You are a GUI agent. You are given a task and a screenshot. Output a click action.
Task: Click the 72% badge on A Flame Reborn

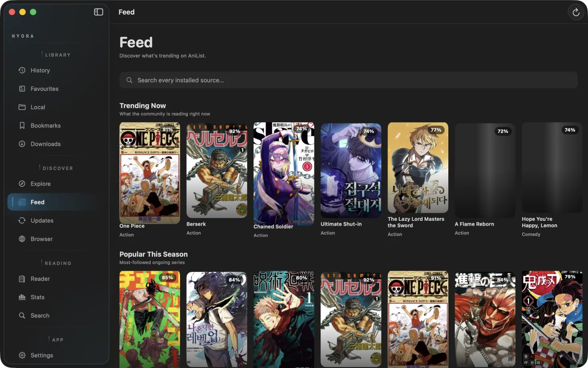coord(503,131)
